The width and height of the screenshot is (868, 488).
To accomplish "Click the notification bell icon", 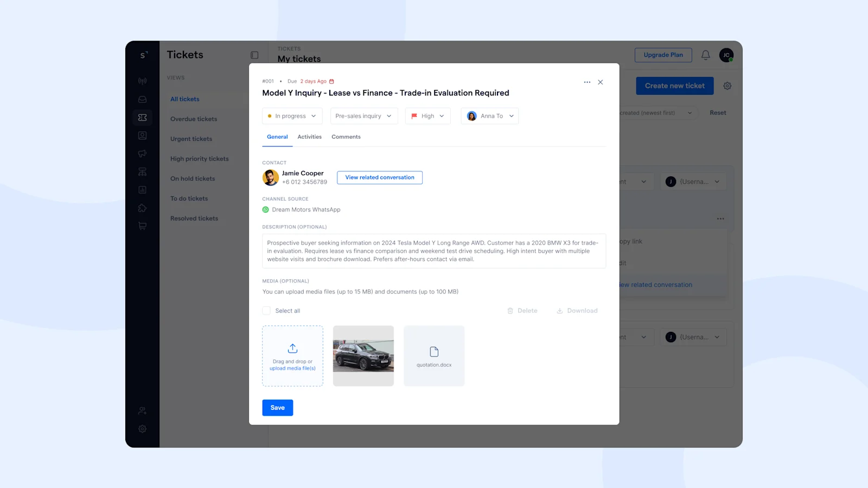I will click(x=705, y=55).
